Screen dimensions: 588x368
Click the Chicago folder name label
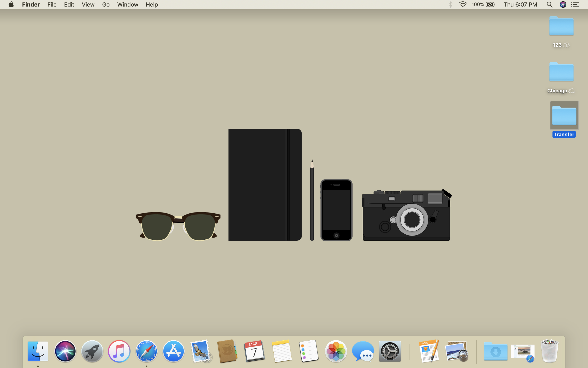[x=557, y=91]
